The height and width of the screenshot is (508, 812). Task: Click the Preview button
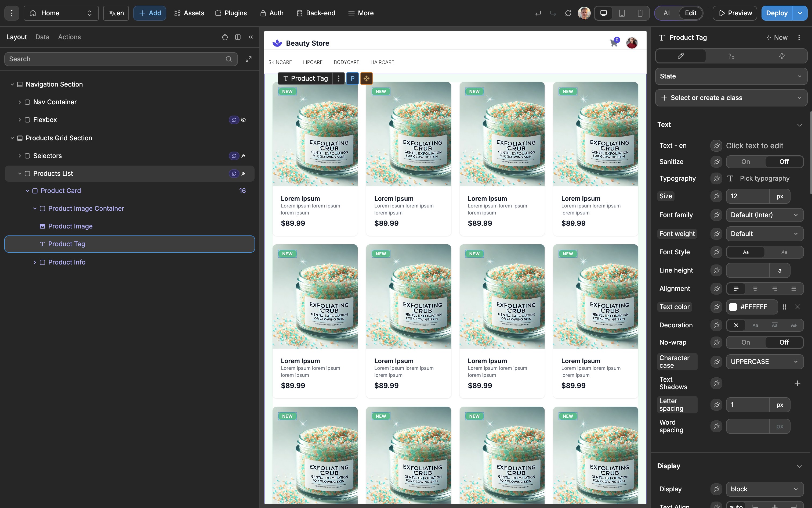click(735, 13)
